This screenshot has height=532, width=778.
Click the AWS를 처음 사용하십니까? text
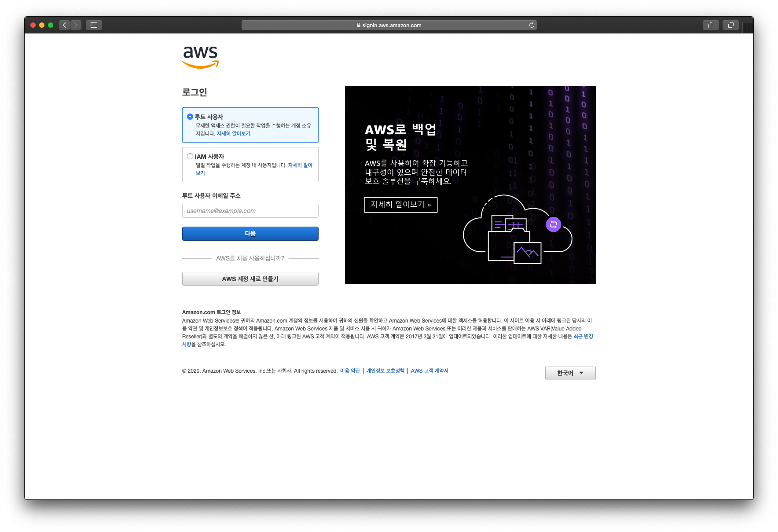click(x=250, y=258)
